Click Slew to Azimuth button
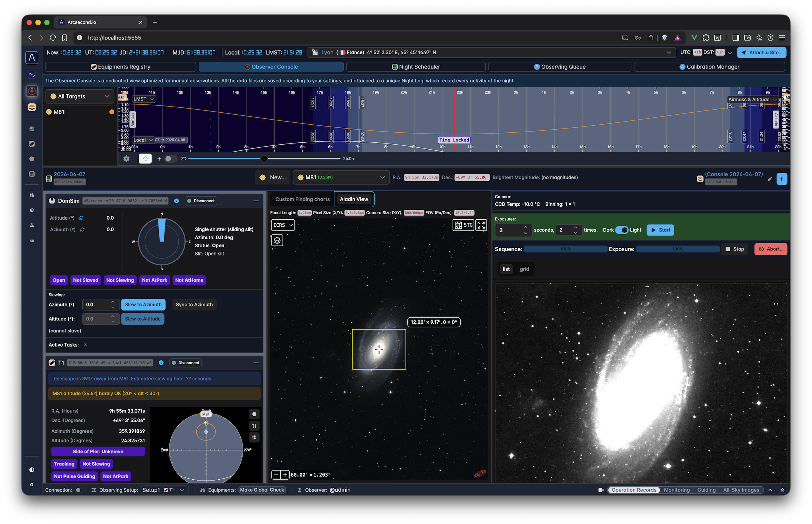This screenshot has height=524, width=812. click(x=143, y=305)
